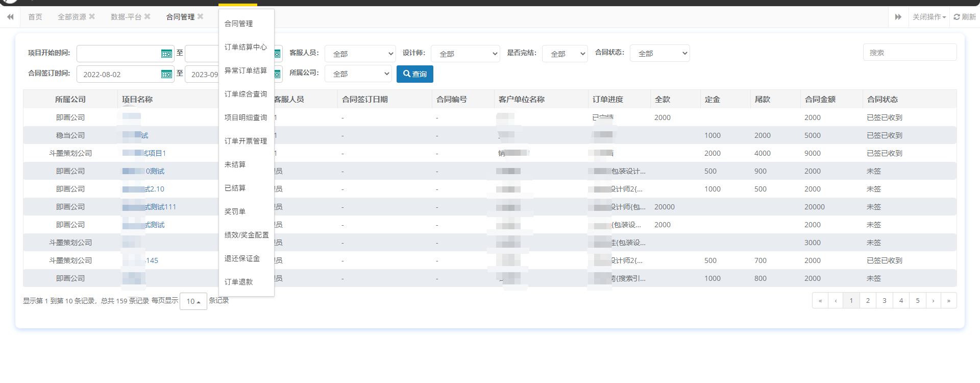This screenshot has width=980, height=383.
Task: Click the 刷新 refresh icon button
Action: [965, 17]
